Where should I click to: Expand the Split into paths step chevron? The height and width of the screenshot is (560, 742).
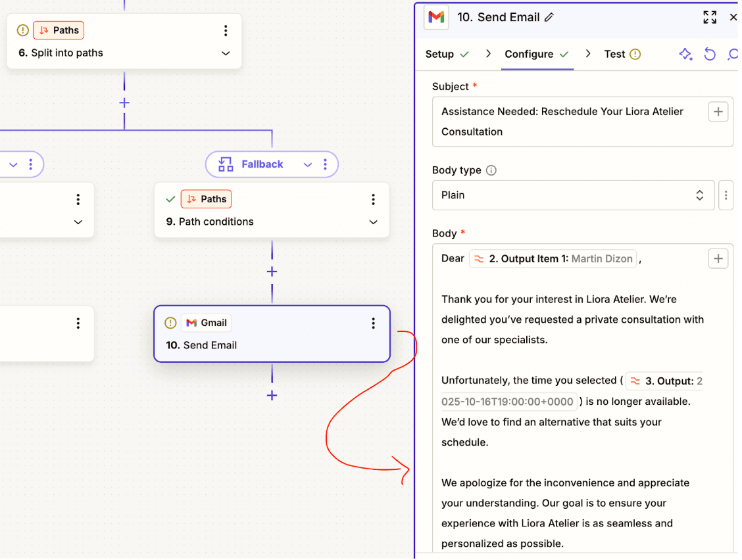coord(226,53)
